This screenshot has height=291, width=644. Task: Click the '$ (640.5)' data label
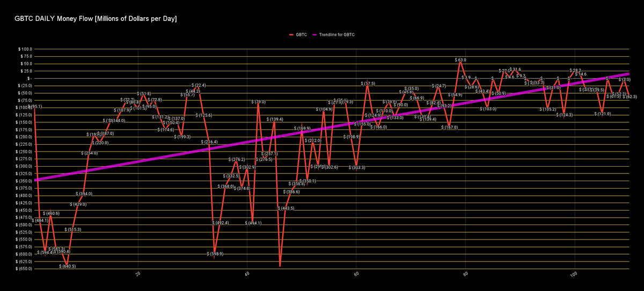[x=68, y=266]
